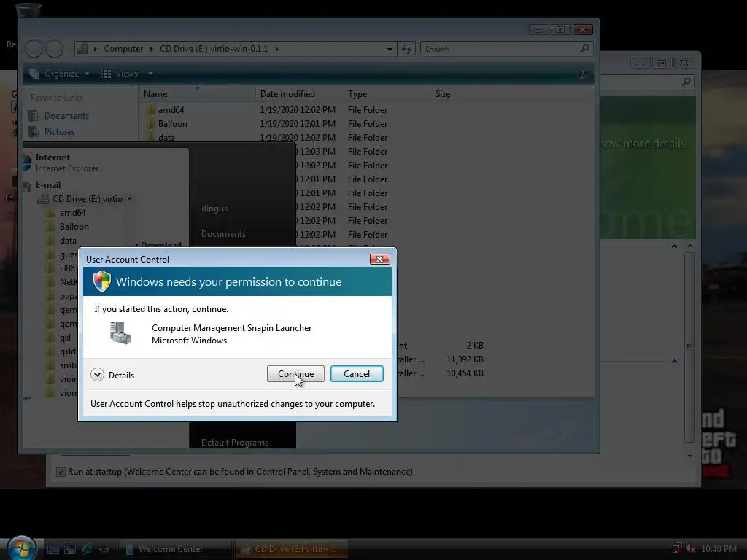Click the Show Desktop quick launch icon

tap(53, 549)
